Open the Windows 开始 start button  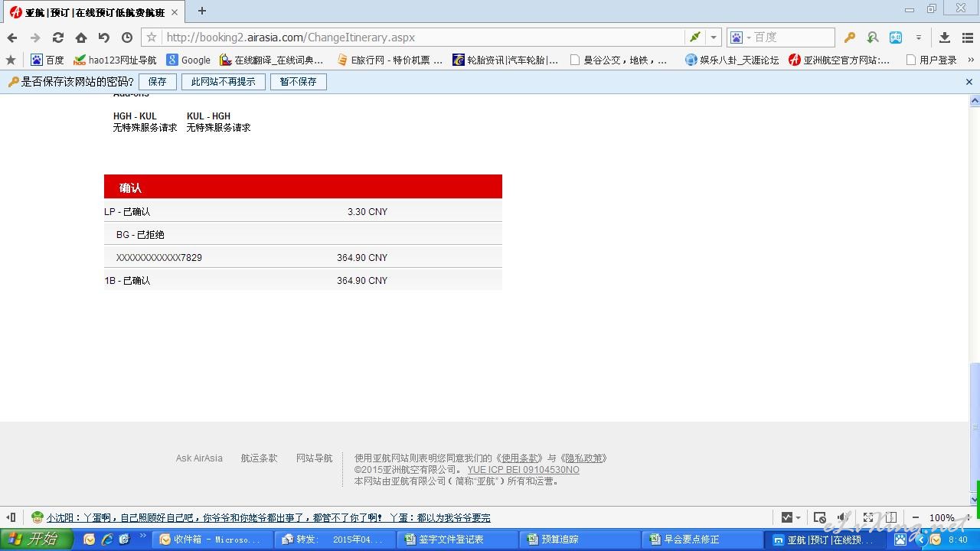[x=36, y=540]
